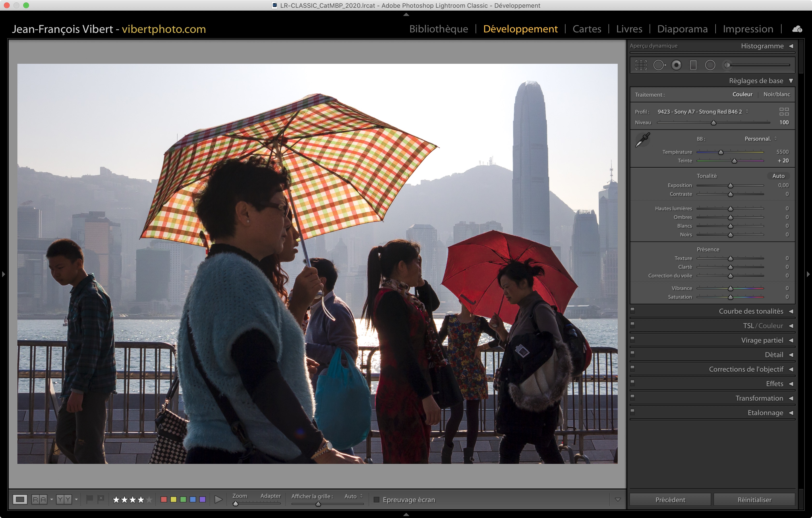This screenshot has width=812, height=518.
Task: Select the Red eye correction tool
Action: [x=676, y=65]
